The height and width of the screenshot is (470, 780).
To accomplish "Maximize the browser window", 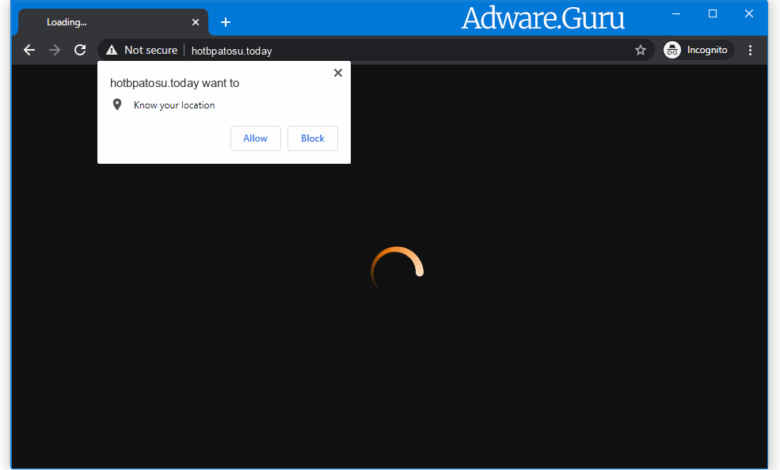I will tap(712, 14).
